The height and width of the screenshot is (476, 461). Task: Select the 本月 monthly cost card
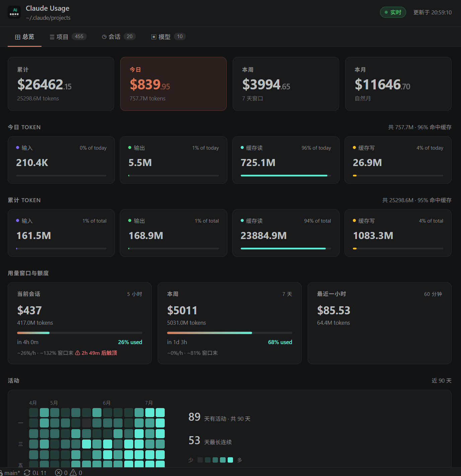pyautogui.click(x=398, y=84)
